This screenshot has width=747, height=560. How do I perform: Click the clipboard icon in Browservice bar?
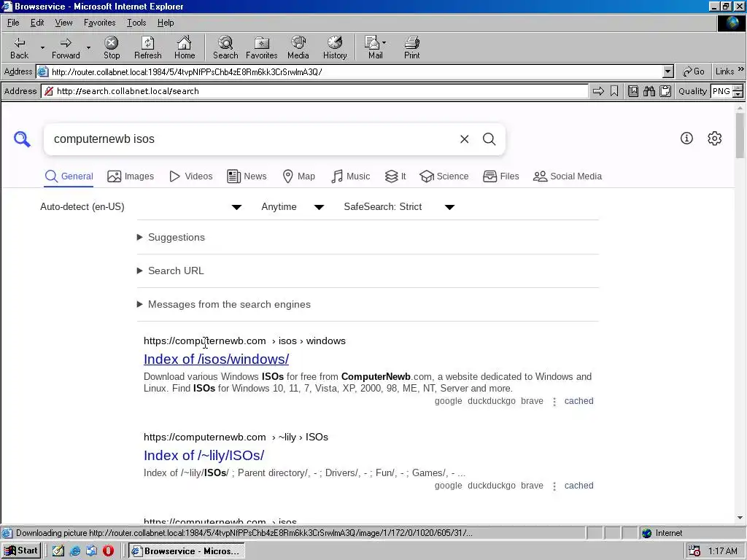pos(665,91)
